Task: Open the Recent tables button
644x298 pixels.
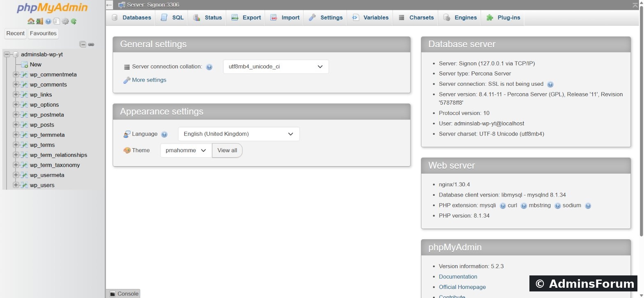Action: click(16, 33)
